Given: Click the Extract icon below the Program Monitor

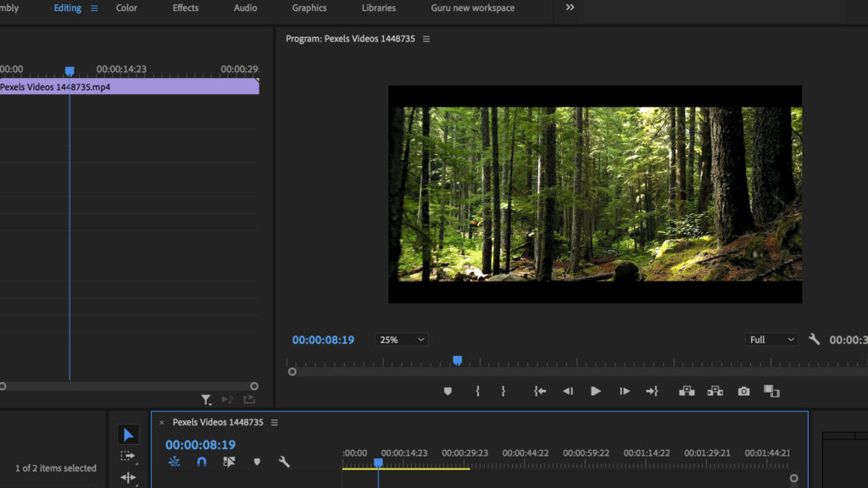Looking at the screenshot, I should [x=715, y=391].
